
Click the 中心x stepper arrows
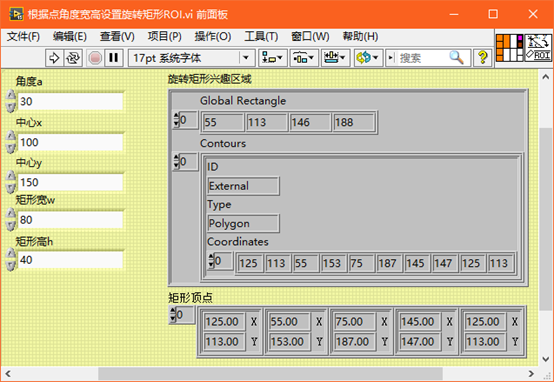coord(11,142)
